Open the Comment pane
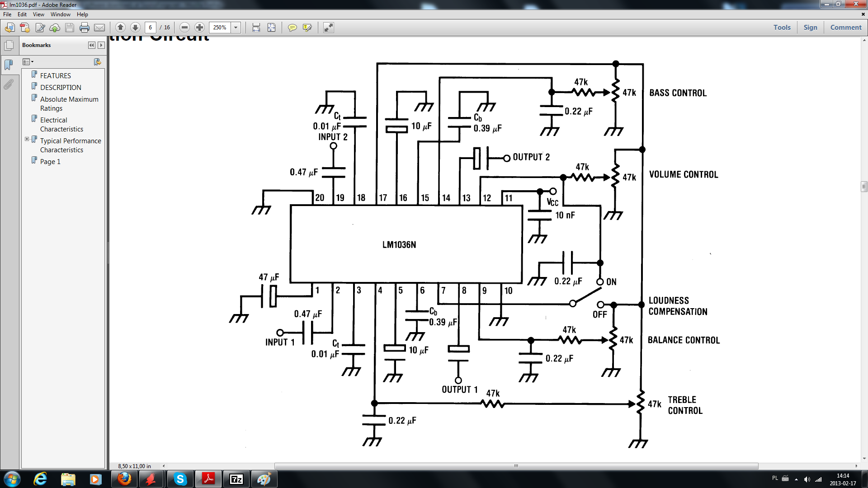 coord(845,28)
